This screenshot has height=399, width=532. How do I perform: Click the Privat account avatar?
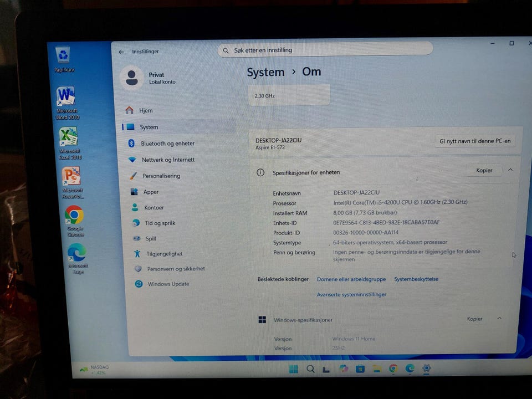point(132,78)
